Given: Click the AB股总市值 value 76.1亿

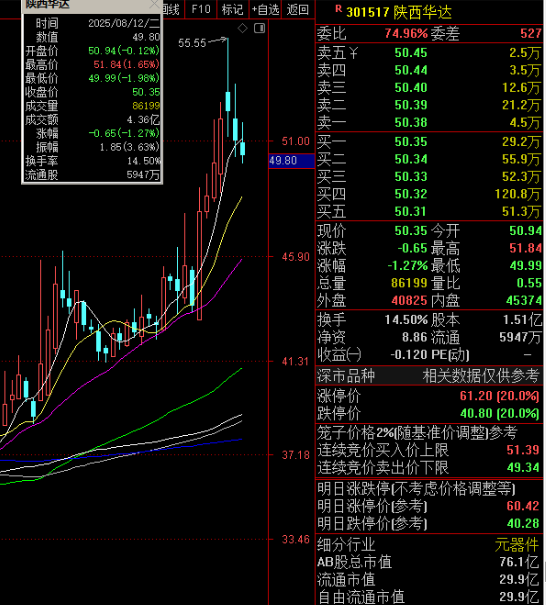Looking at the screenshot, I should tap(519, 562).
